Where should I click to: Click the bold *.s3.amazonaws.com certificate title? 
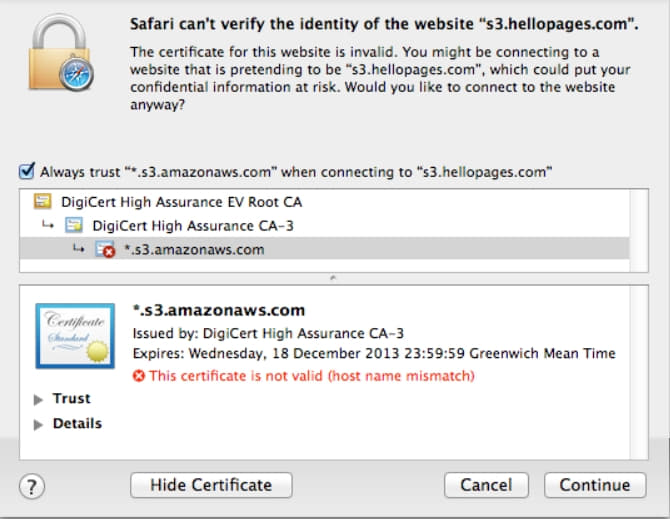(x=219, y=310)
